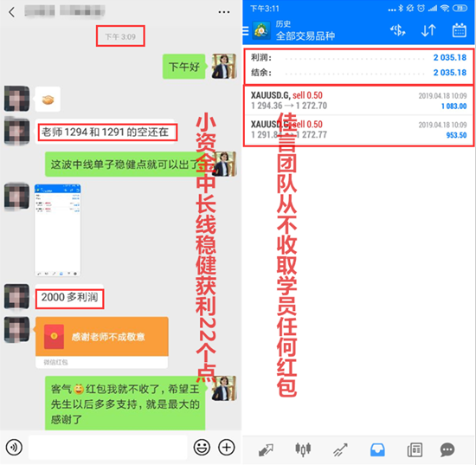Open the three-dot chat options menu
Image resolution: width=476 pixels, height=465 pixels.
(224, 12)
